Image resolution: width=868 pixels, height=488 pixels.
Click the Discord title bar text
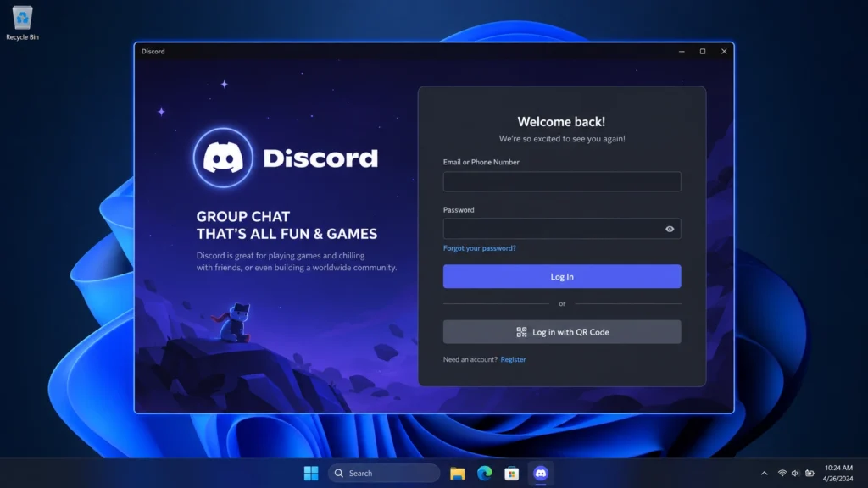(153, 52)
